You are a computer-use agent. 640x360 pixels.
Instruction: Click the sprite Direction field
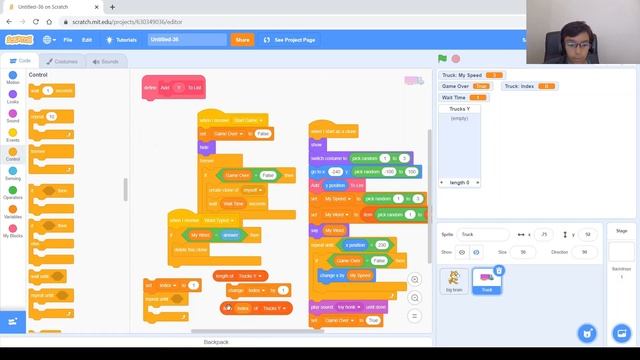pos(584,252)
